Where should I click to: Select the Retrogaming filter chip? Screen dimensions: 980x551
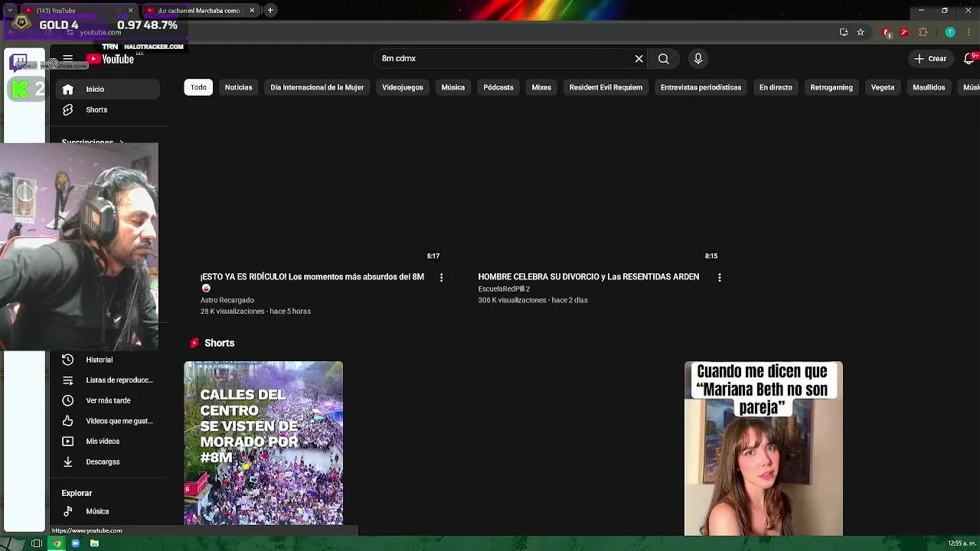point(831,87)
